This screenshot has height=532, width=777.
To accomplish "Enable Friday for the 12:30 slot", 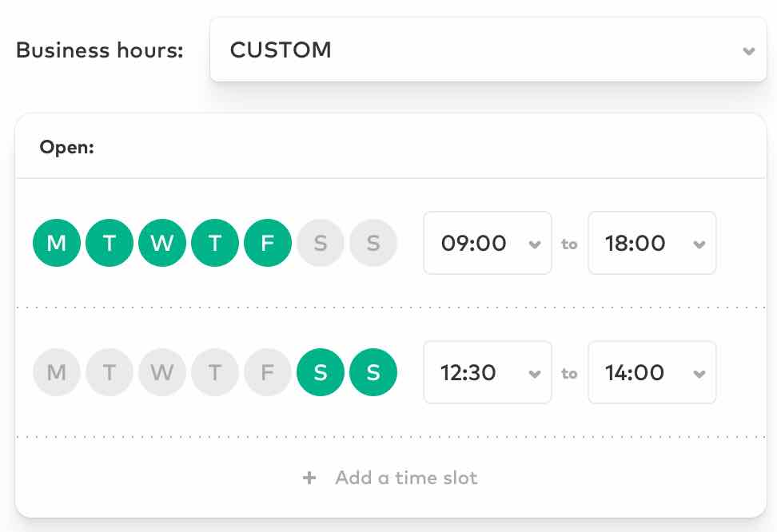I will 268,372.
